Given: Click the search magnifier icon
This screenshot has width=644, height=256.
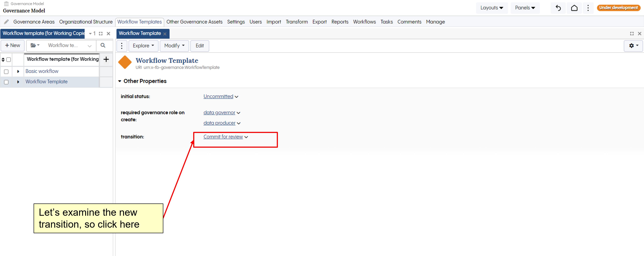Looking at the screenshot, I should pos(103,45).
